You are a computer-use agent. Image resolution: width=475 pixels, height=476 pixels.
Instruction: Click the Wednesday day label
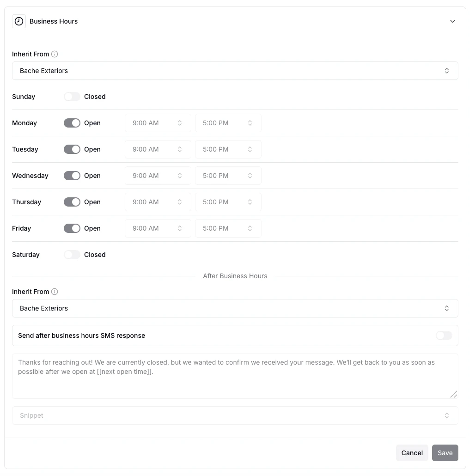[x=30, y=176]
